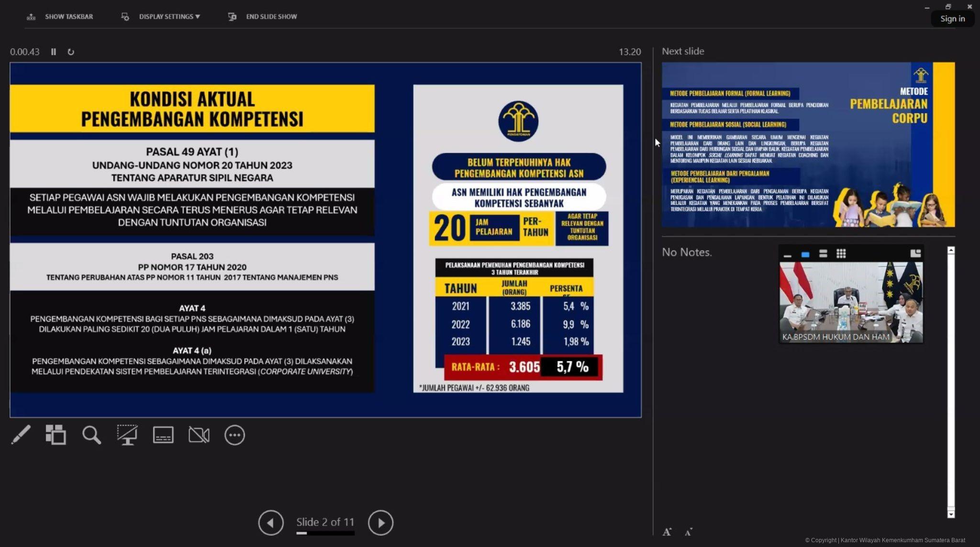Pop out the video overlay window
The image size is (980, 547).
915,253
